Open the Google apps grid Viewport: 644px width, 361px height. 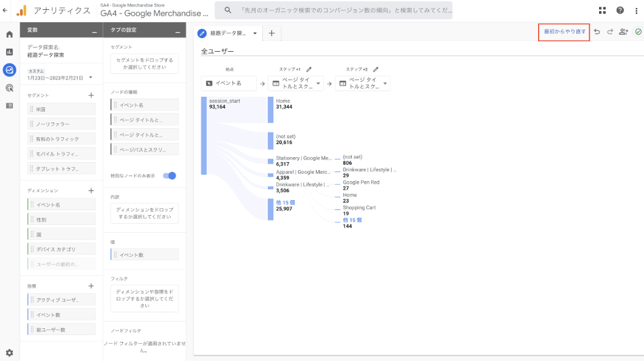(602, 10)
